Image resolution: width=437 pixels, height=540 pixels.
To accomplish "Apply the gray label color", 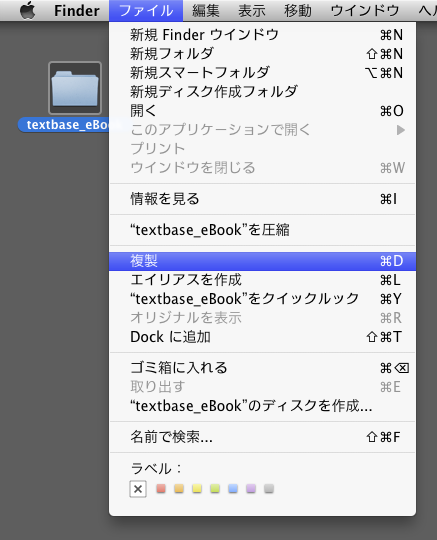I will click(x=269, y=488).
